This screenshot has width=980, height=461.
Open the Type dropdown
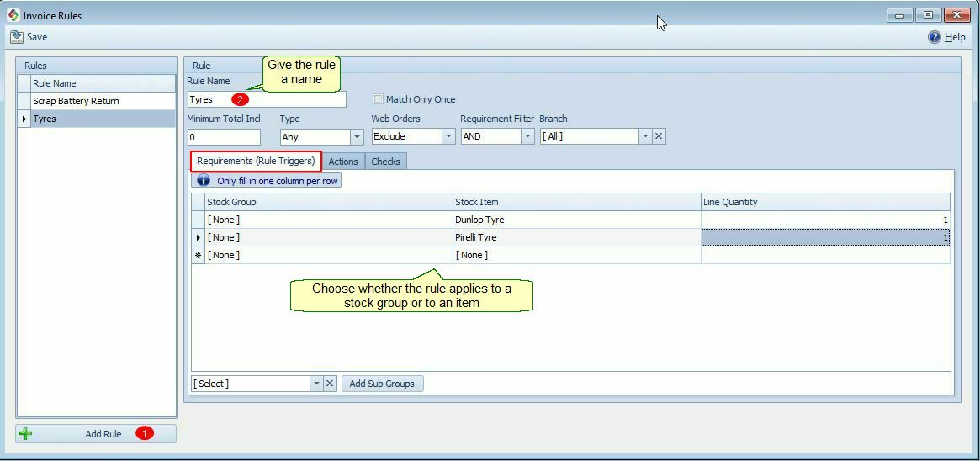[x=357, y=136]
